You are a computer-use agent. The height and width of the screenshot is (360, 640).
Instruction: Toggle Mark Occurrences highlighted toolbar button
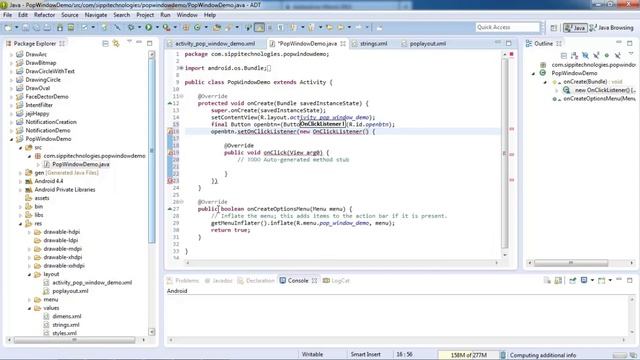pos(259,27)
